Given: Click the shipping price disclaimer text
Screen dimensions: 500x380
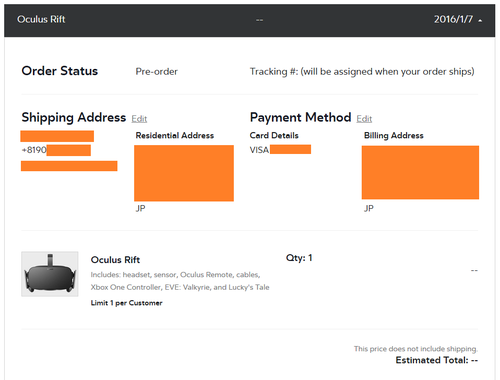Looking at the screenshot, I should [x=416, y=349].
